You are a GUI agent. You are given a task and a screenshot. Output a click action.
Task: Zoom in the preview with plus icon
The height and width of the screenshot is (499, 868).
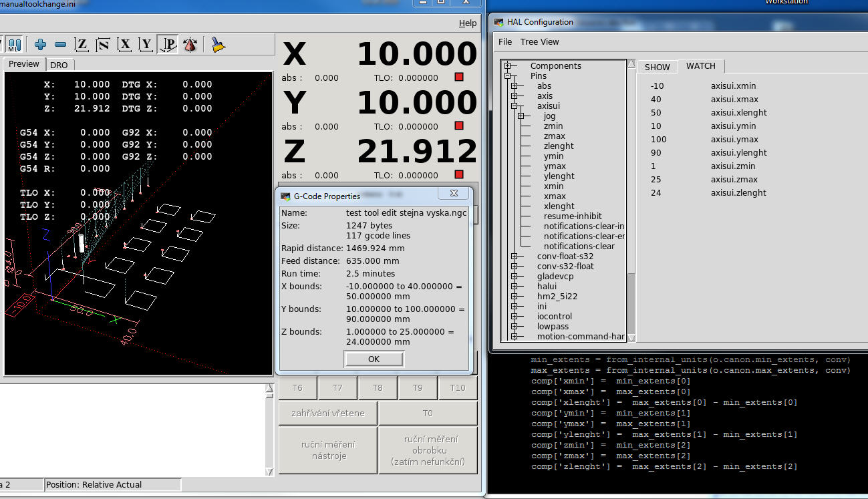tap(40, 45)
